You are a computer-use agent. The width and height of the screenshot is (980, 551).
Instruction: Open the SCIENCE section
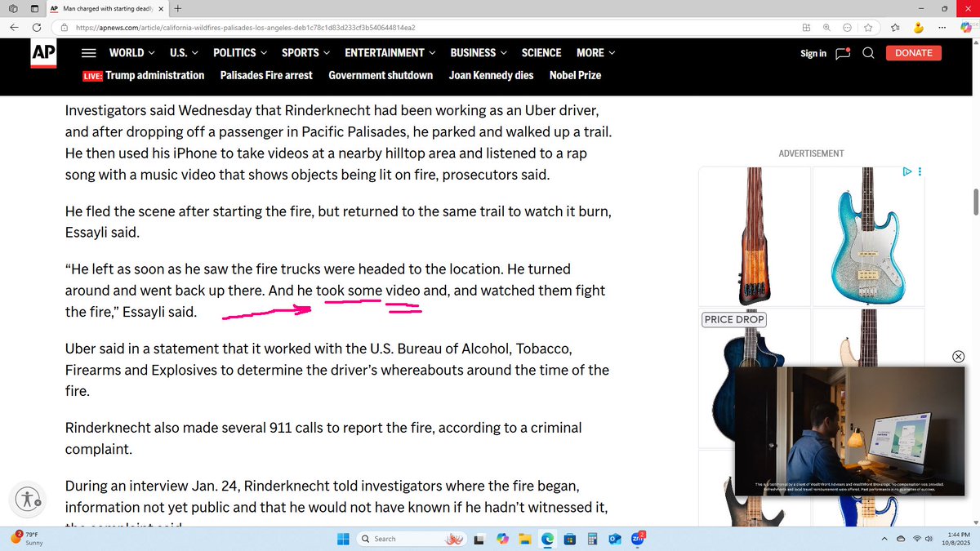[x=541, y=52]
